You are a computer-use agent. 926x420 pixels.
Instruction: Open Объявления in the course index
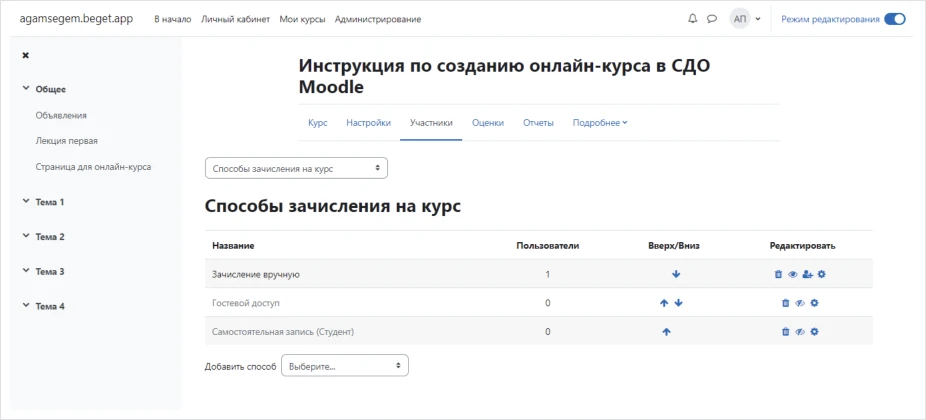coord(61,115)
